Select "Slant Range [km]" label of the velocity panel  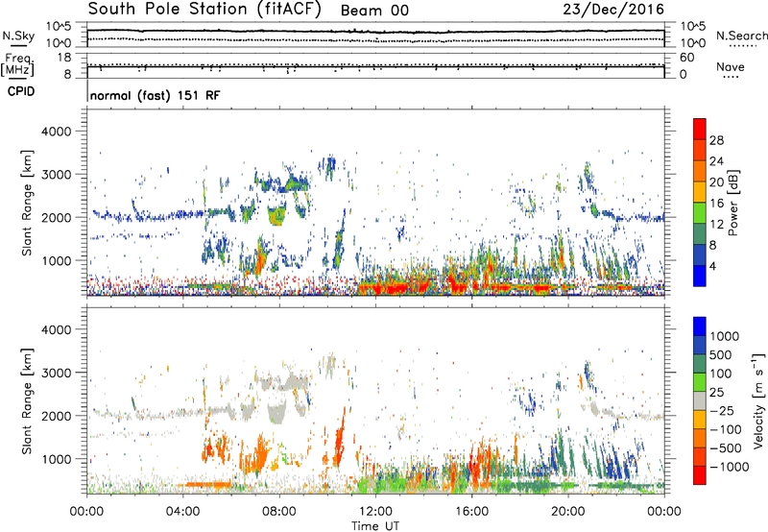[27, 401]
